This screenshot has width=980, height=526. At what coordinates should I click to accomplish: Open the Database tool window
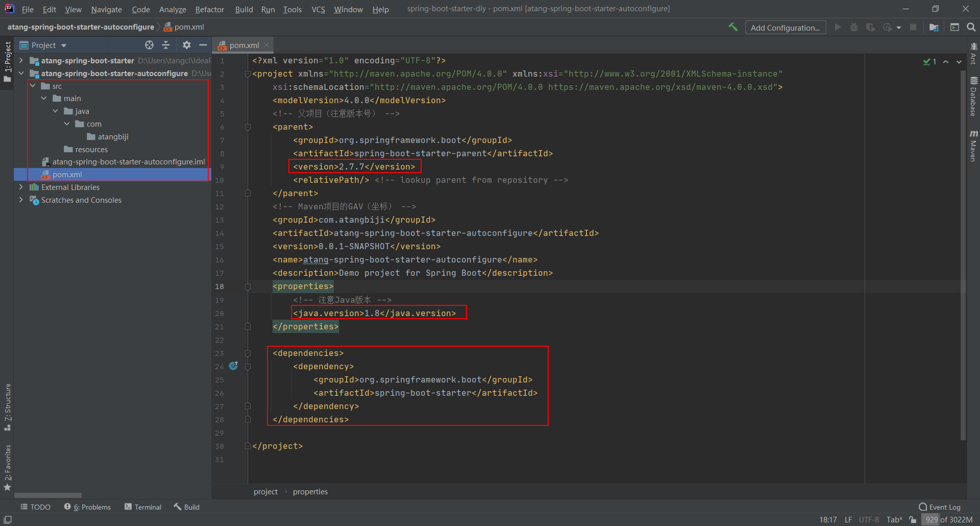click(x=973, y=97)
